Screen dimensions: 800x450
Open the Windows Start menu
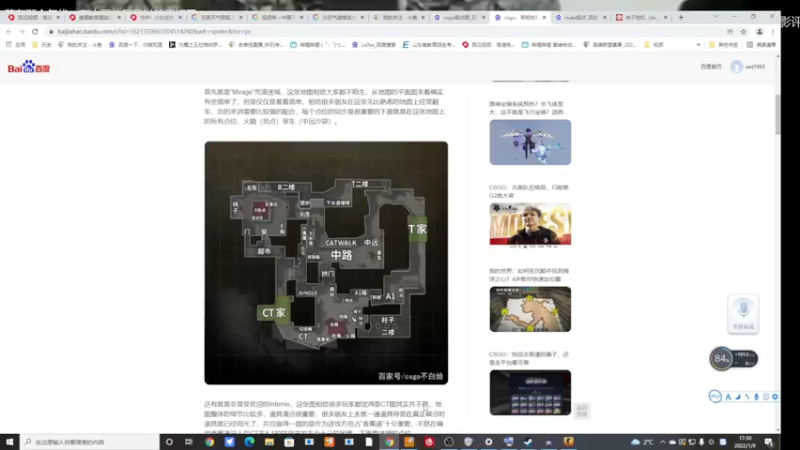[x=10, y=442]
